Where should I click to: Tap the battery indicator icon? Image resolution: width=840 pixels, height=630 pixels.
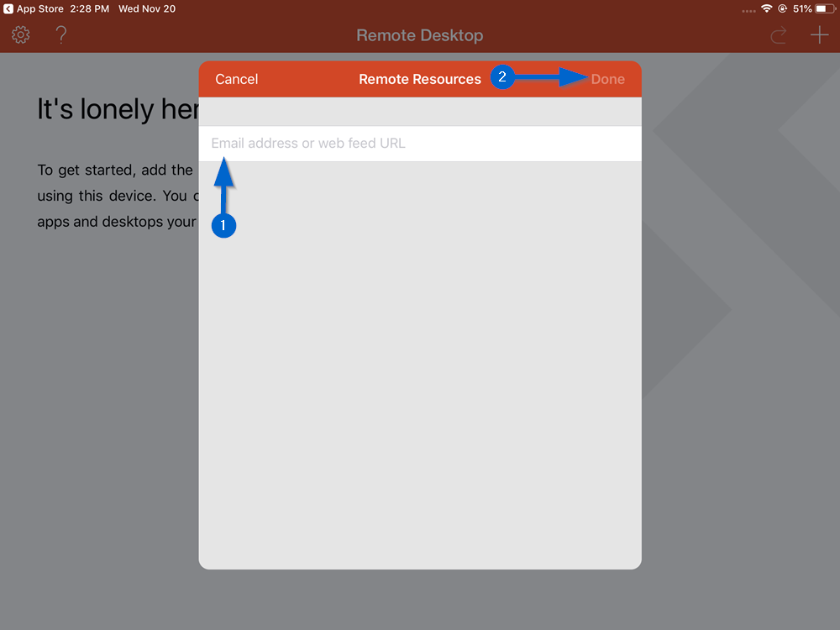(825, 8)
